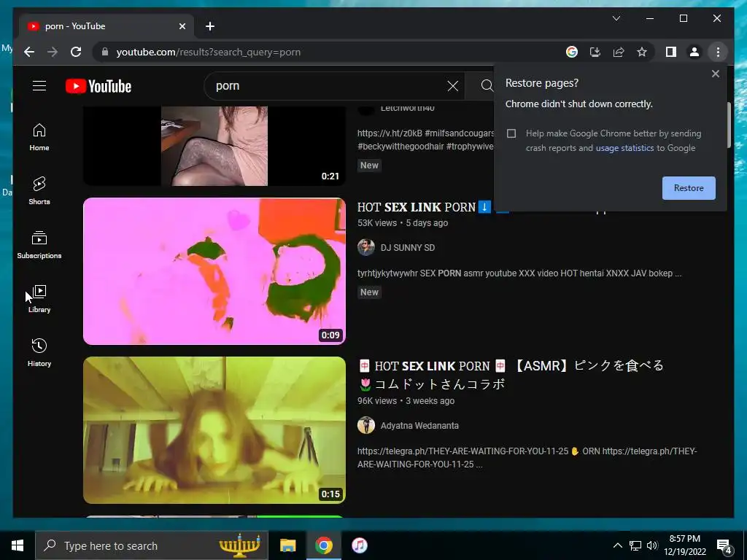Go to YouTube Home in sidebar
Image resolution: width=747 pixels, height=560 pixels.
[39, 137]
